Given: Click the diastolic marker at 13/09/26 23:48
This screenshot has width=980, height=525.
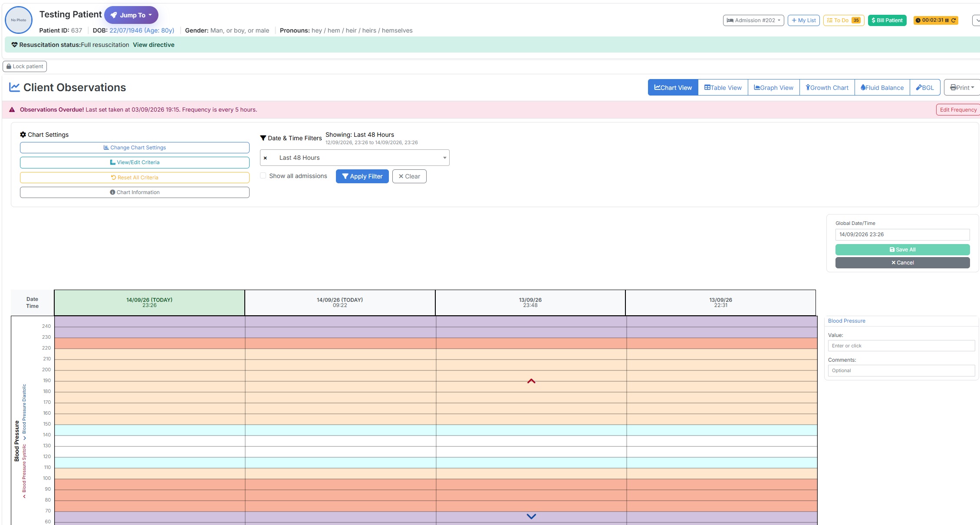Looking at the screenshot, I should [531, 516].
